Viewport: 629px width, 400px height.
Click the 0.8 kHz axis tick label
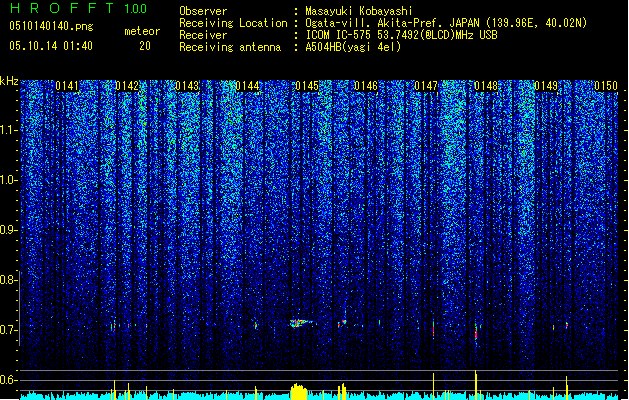click(x=8, y=280)
